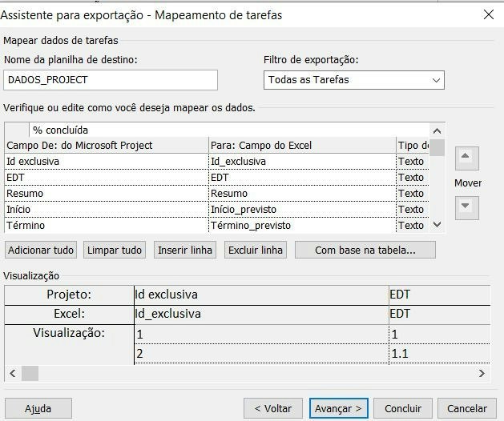504x421 pixels.
Task: Click the Mover down arrow button
Action: click(466, 208)
